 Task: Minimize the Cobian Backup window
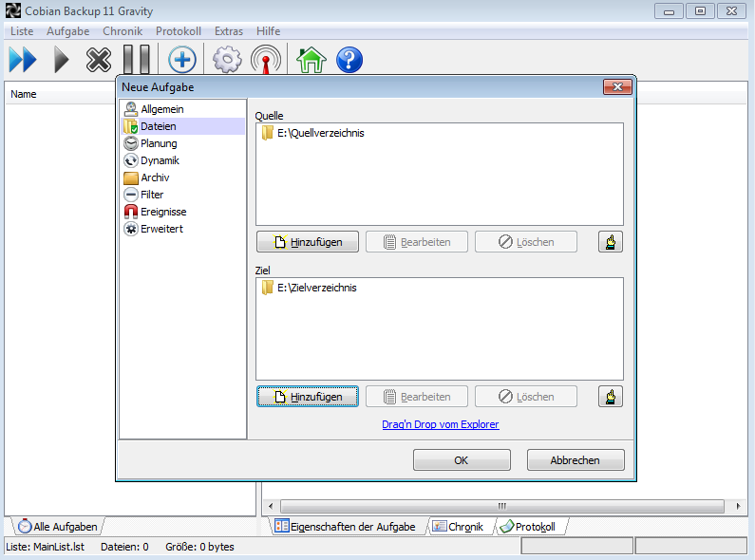click(669, 11)
